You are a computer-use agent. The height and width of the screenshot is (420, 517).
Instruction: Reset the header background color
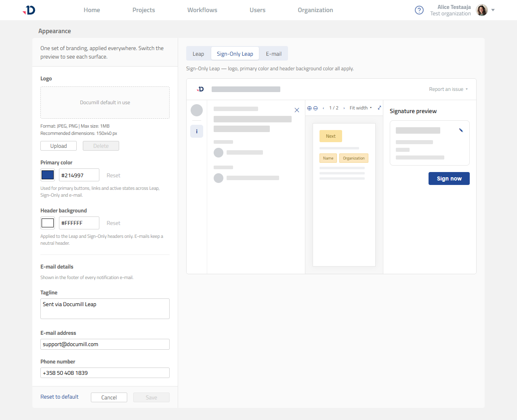point(113,223)
